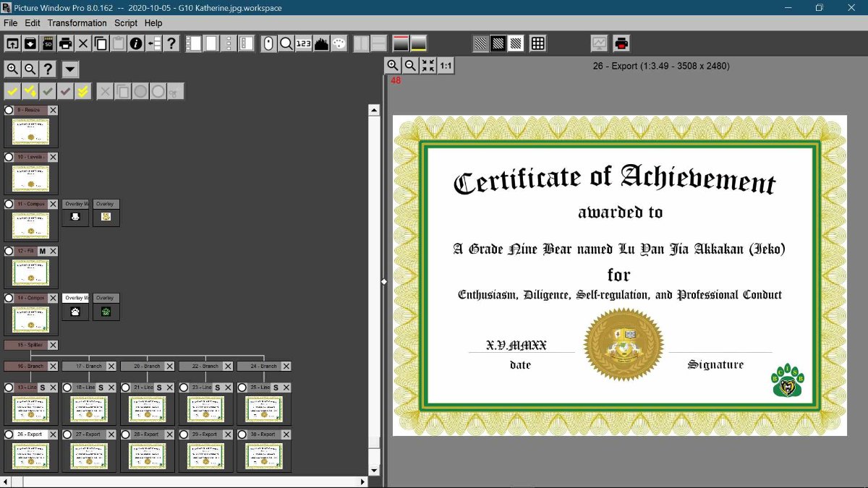Open the Script menu
Viewport: 868px width, 488px height.
[x=126, y=23]
